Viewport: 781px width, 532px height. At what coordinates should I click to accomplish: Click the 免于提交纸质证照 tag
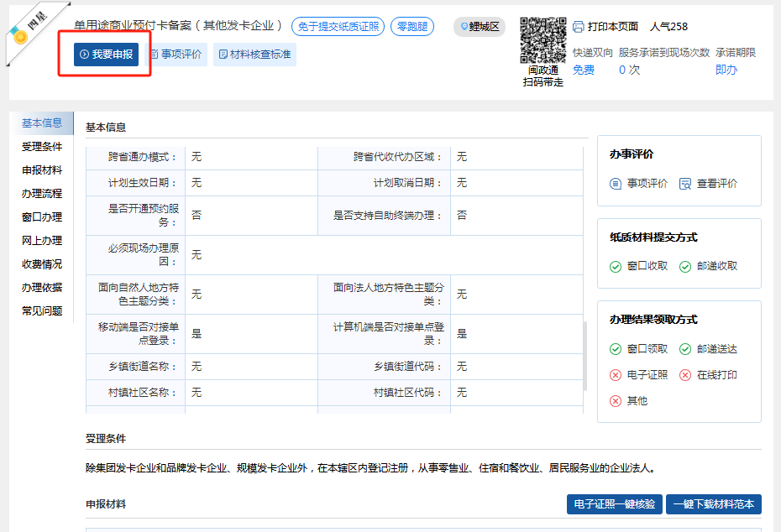tap(338, 27)
